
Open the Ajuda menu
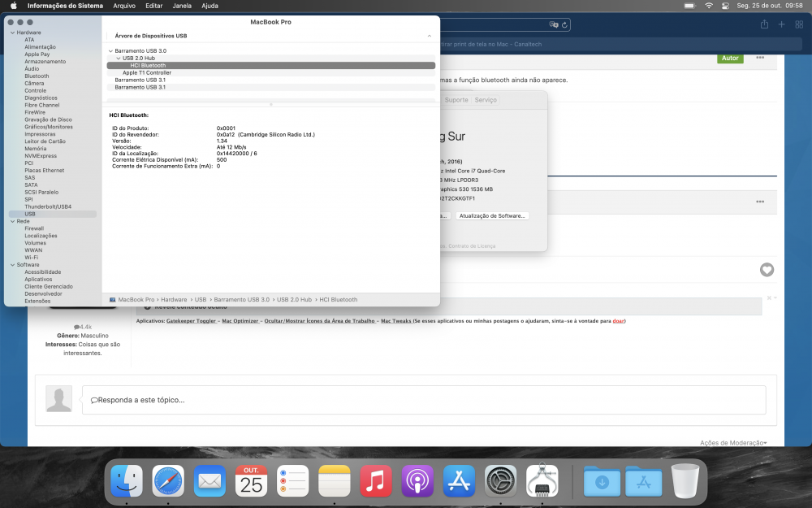coord(209,6)
